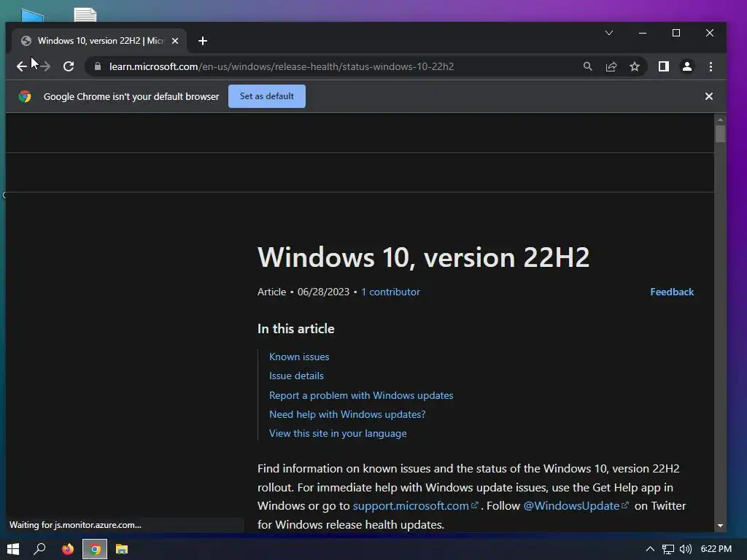Open Report a problem with Windows updates
Image resolution: width=747 pixels, height=560 pixels.
360,395
